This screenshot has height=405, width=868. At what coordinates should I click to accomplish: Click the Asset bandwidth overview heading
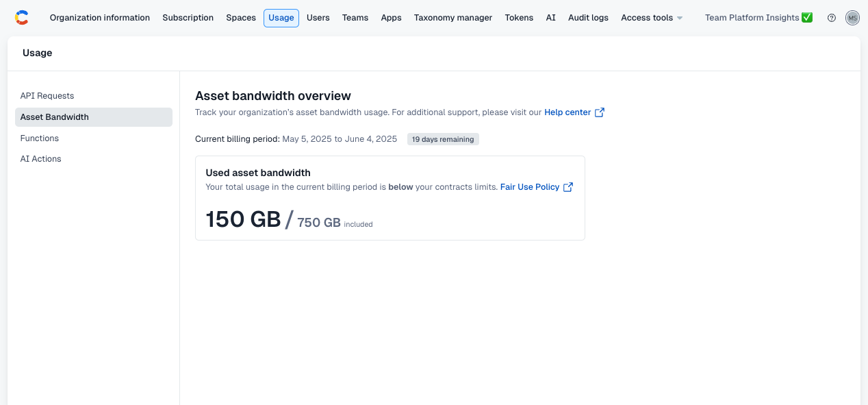(x=273, y=96)
